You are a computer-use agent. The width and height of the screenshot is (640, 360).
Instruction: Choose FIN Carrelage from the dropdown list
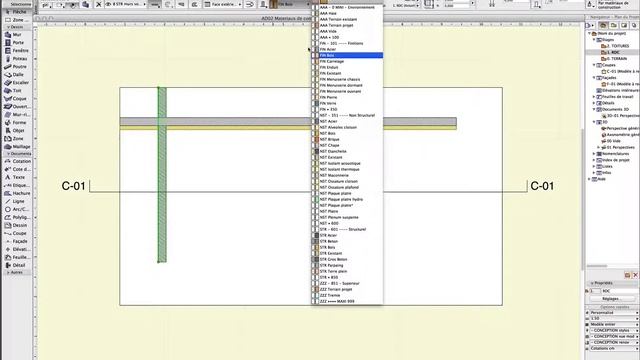coord(347,61)
